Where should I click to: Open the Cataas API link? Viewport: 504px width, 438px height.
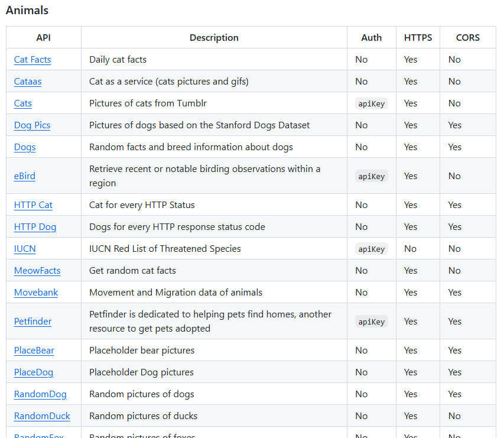[x=28, y=82]
